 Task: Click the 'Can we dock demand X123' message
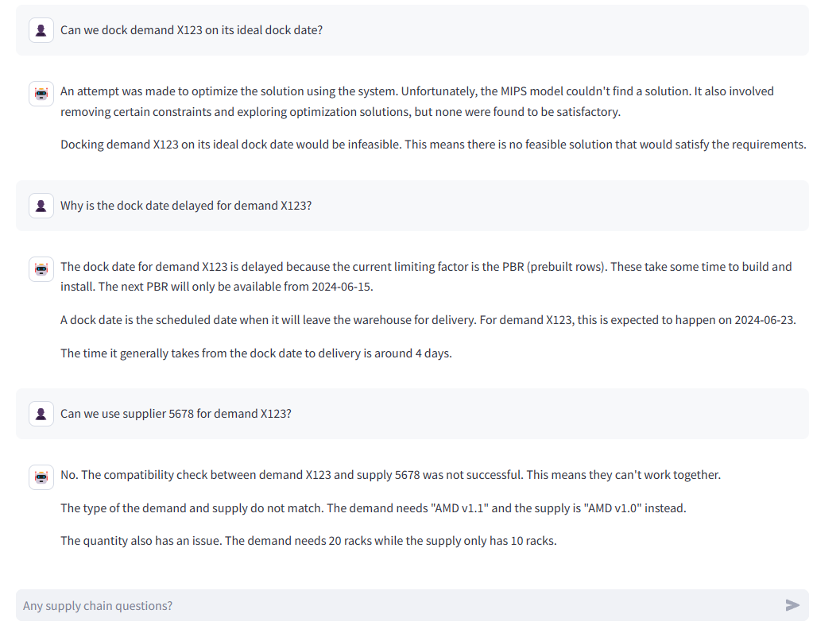click(192, 30)
